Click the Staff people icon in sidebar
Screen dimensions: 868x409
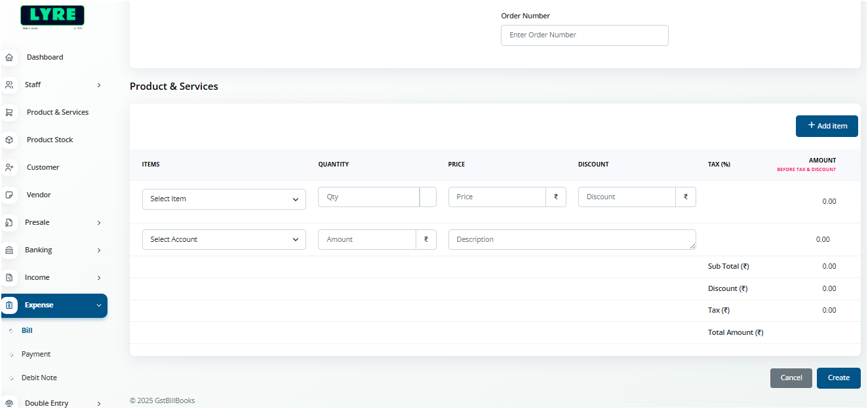10,85
